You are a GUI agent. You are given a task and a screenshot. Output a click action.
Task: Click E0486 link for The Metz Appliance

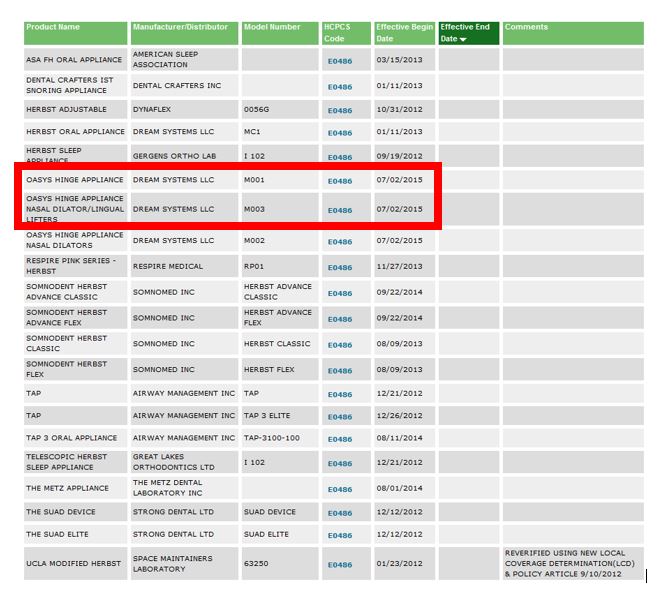coord(340,490)
